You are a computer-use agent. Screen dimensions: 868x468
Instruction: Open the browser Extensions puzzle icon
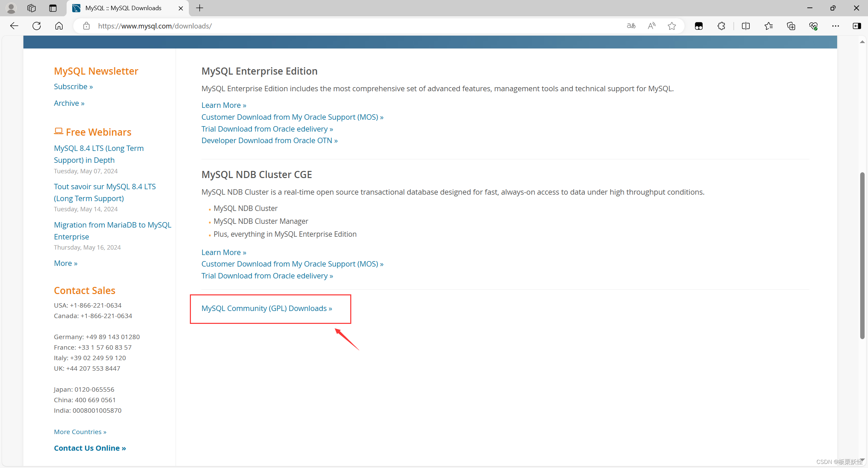click(x=721, y=26)
